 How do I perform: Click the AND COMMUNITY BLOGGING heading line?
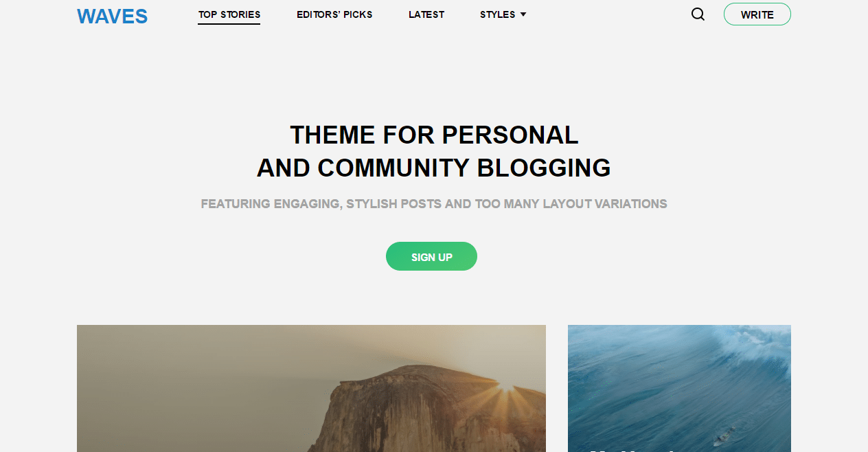point(434,168)
